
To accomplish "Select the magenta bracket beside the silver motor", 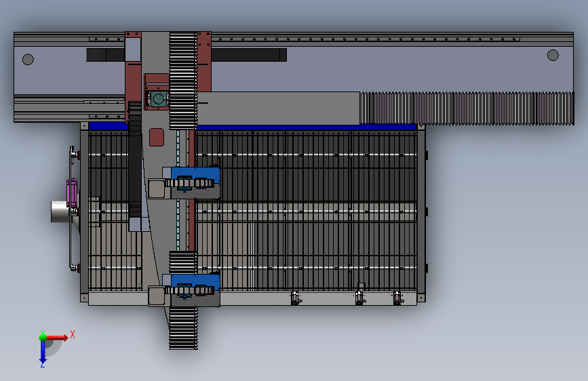I will (x=72, y=193).
